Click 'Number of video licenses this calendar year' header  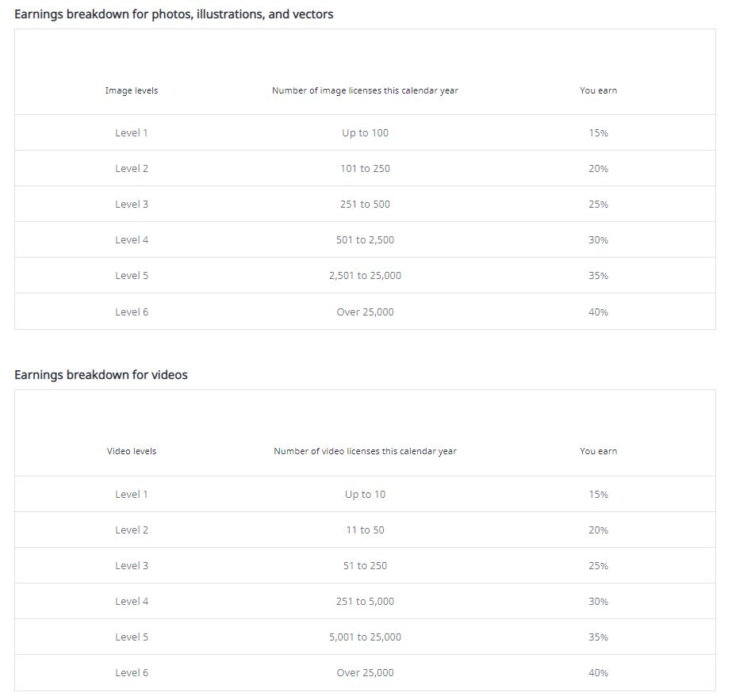pos(365,451)
